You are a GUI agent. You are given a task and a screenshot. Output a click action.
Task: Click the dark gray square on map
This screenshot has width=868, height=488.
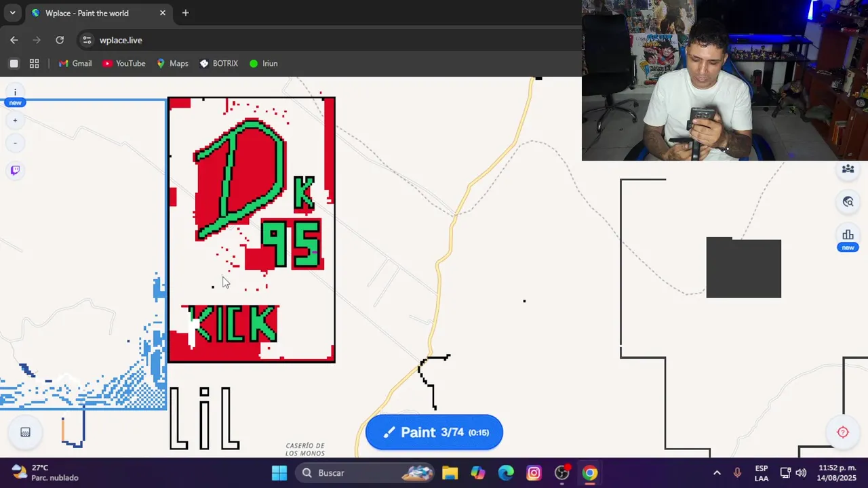click(x=743, y=268)
